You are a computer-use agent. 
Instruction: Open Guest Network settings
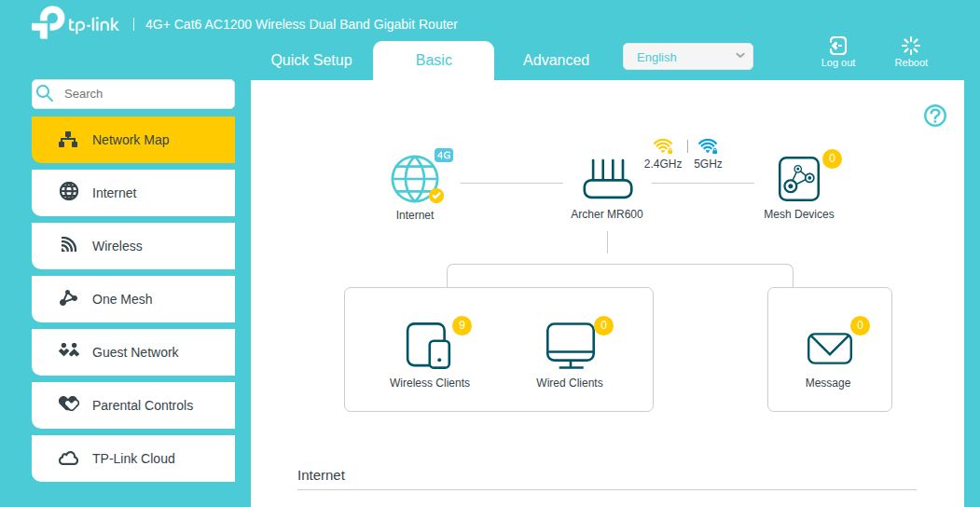[x=133, y=352]
